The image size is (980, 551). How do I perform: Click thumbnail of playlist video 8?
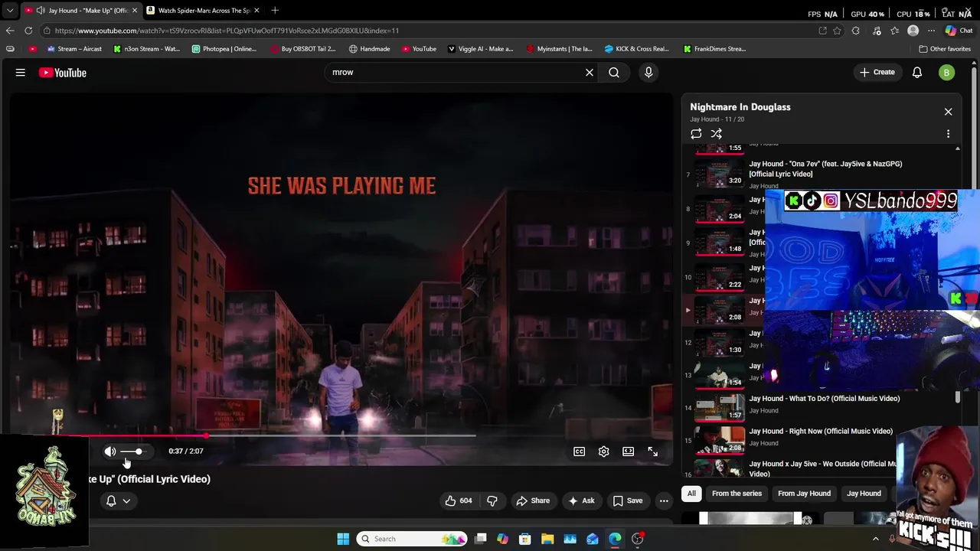(x=720, y=208)
